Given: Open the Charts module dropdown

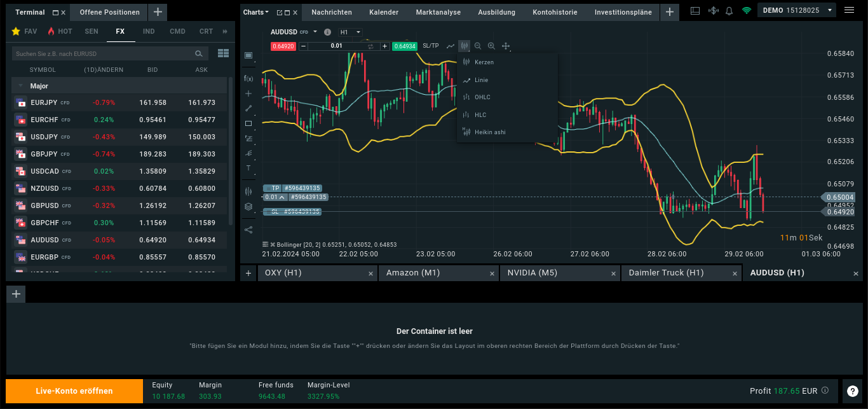Looking at the screenshot, I should (256, 12).
